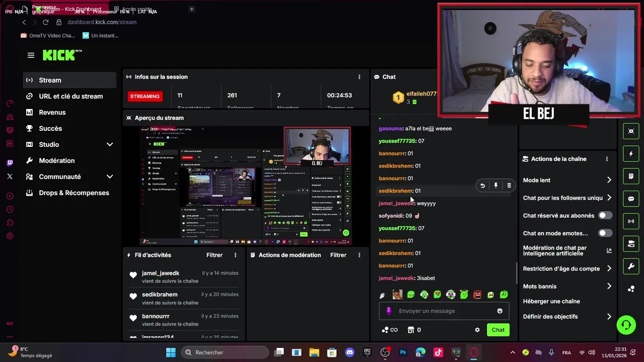Open Mode lent options
644x362 pixels.
click(568, 180)
